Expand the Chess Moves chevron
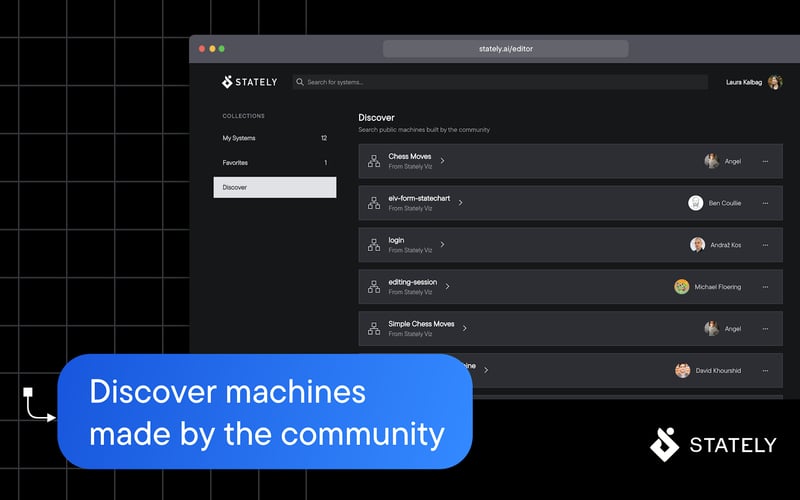800x500 pixels. (x=442, y=161)
